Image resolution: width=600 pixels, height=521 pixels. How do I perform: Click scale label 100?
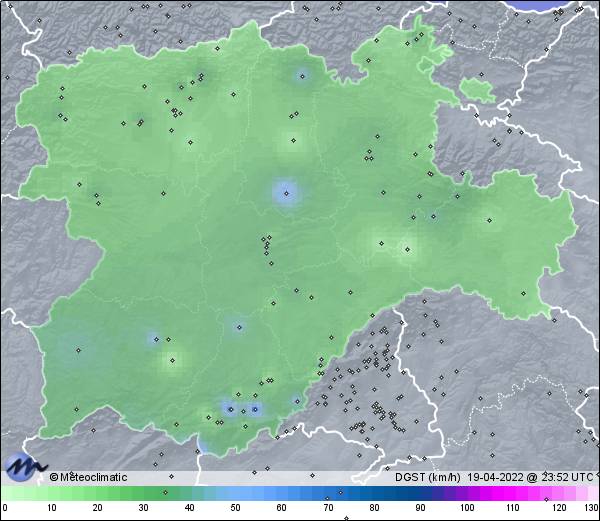[467, 508]
